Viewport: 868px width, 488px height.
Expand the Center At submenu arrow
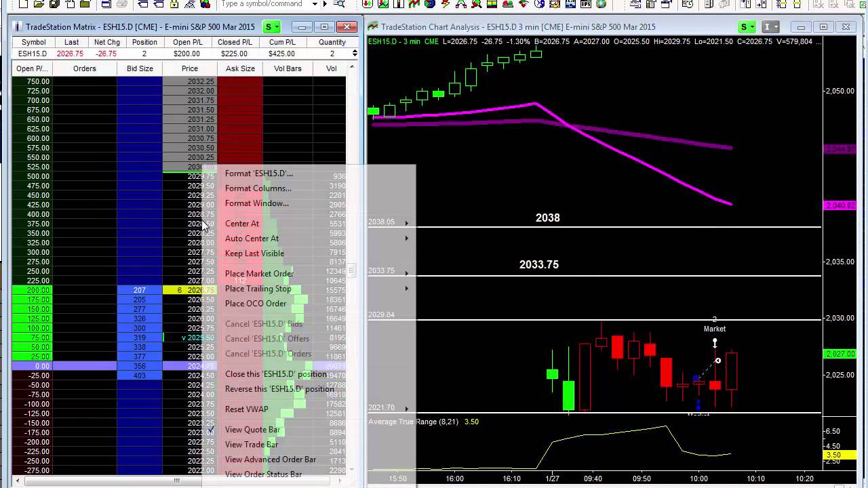tap(407, 224)
